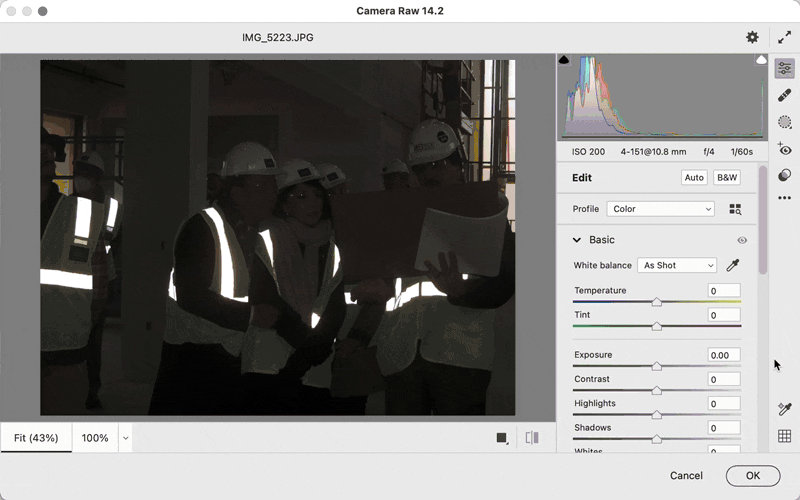Switch to default settings square icon
The width and height of the screenshot is (800, 500).
[x=502, y=438]
